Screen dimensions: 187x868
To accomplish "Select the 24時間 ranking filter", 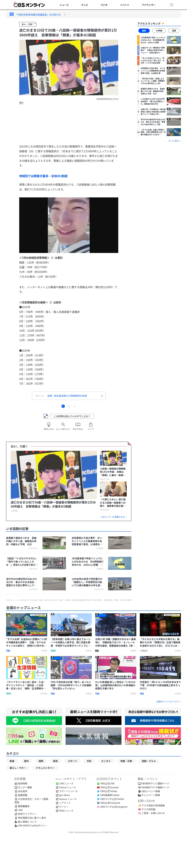I will [x=159, y=31].
